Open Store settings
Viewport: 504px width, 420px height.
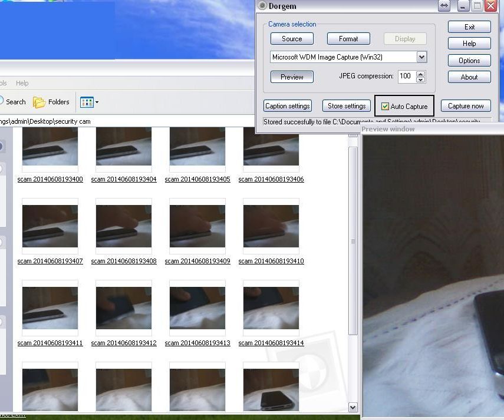[x=346, y=106]
